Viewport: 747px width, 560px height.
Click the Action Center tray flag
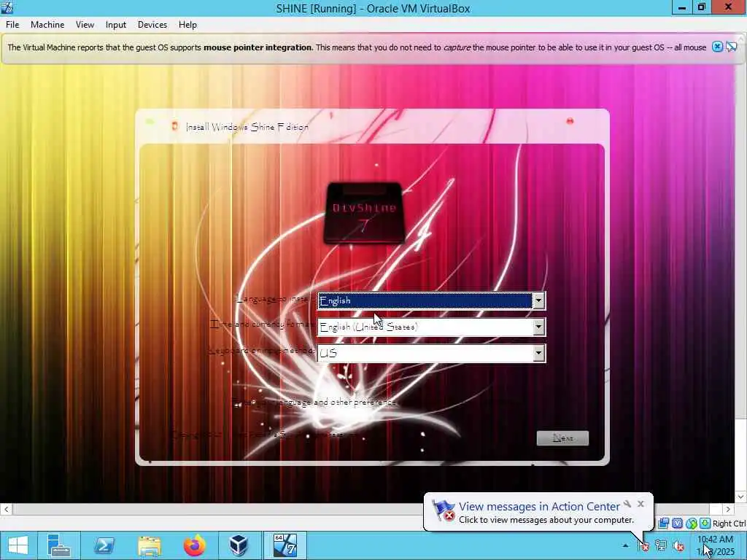[x=643, y=545]
